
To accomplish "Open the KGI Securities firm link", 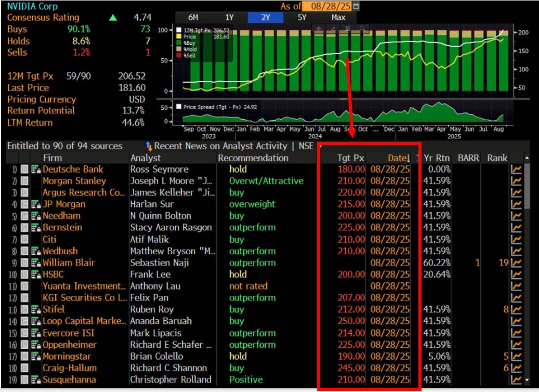I will pos(85,298).
